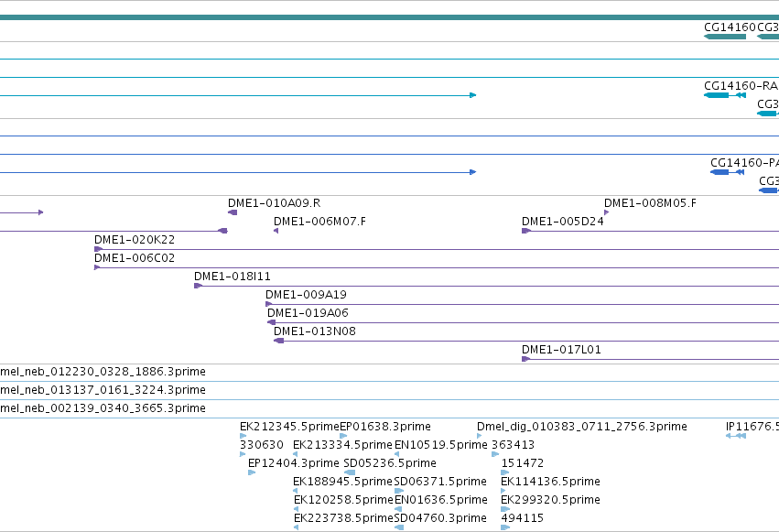The width and height of the screenshot is (779, 532).
Task: Select the EK213334.5prime EST label
Action: click(342, 446)
